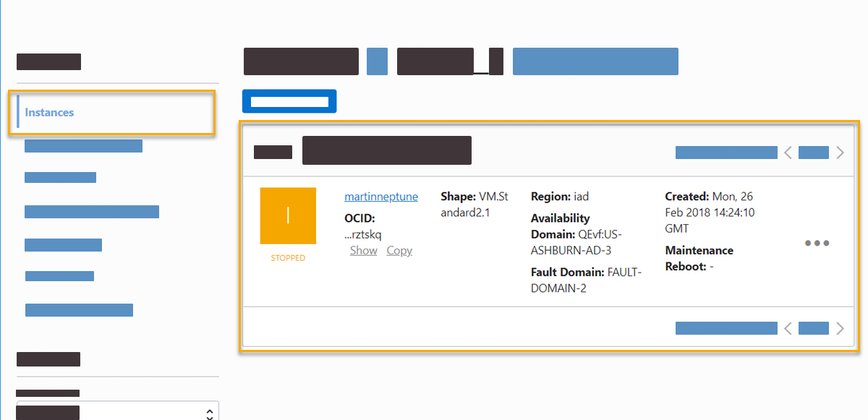
Task: Open the instance actions ellipsis menu
Action: [x=817, y=244]
